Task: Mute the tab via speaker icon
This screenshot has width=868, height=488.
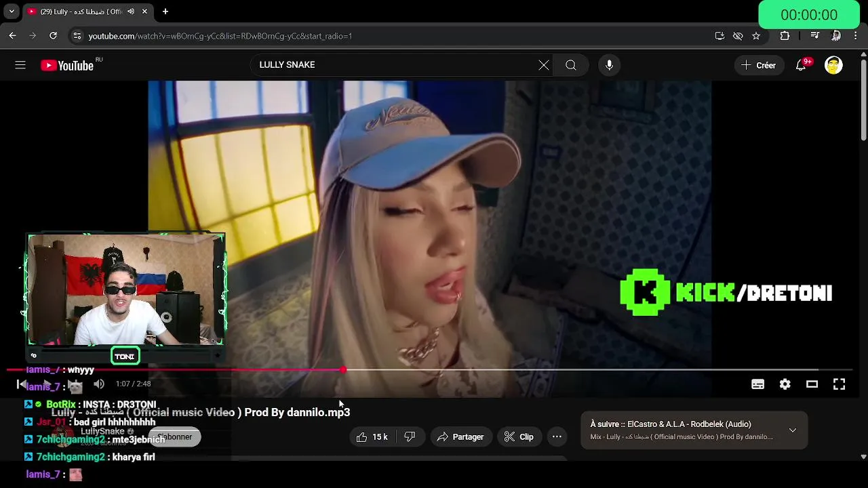Action: coord(131,12)
